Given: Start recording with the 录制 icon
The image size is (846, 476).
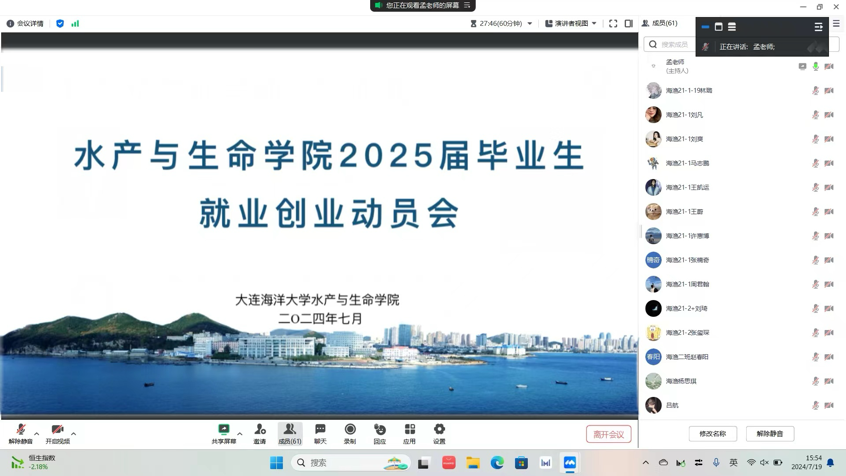Looking at the screenshot, I should pos(350,433).
